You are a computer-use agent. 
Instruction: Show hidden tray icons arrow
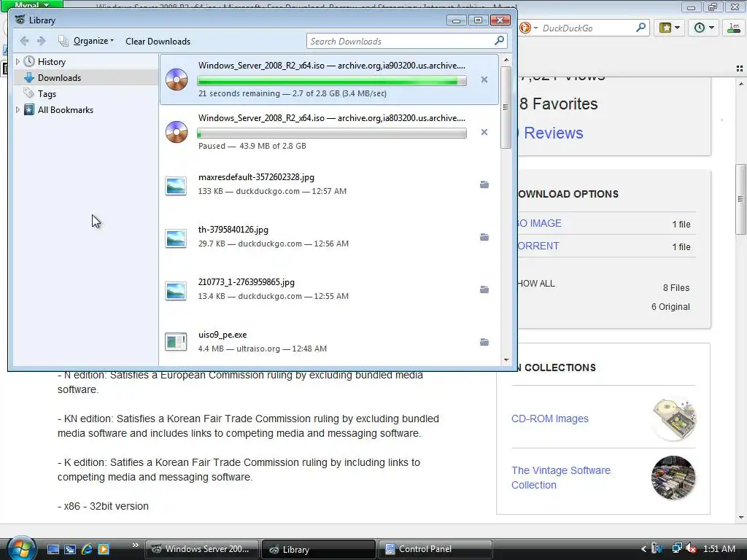643,549
